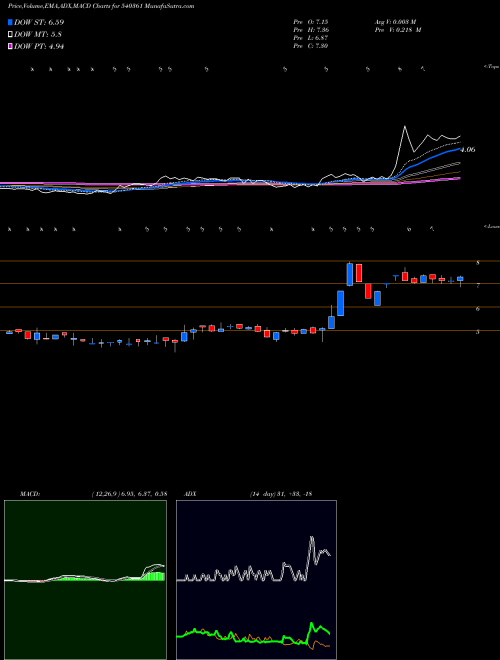This screenshot has height=660, width=500.
Task: Click the 4.06 EMA value label
Action: 468,149
